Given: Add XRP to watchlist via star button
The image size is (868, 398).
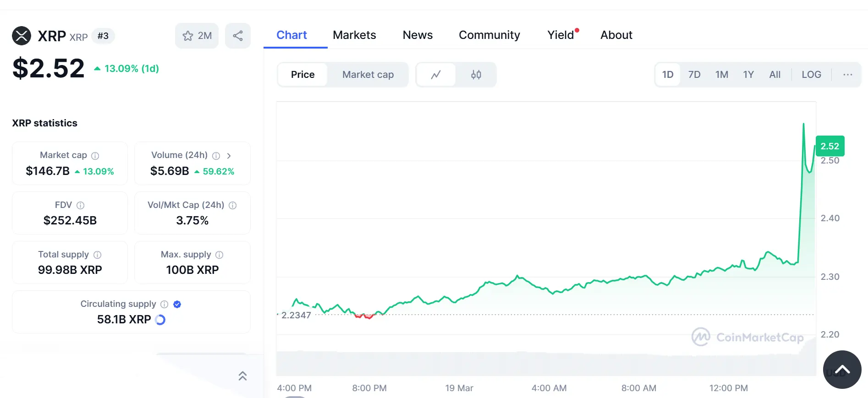Looking at the screenshot, I should coord(197,36).
